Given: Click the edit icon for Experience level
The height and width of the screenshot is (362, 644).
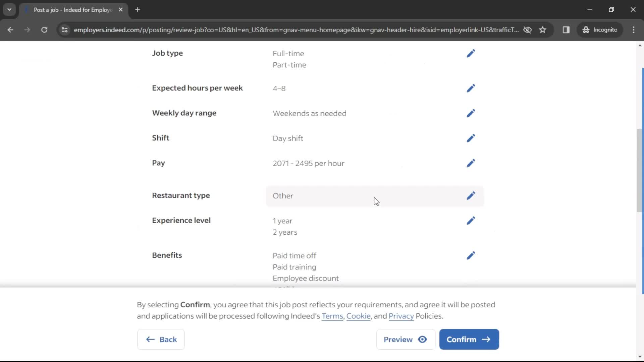Looking at the screenshot, I should (x=470, y=220).
